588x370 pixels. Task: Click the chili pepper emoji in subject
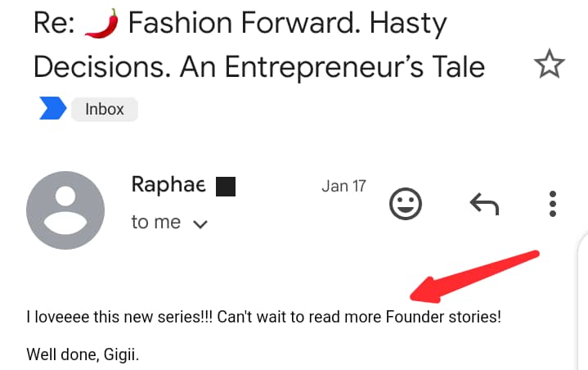coord(101,23)
